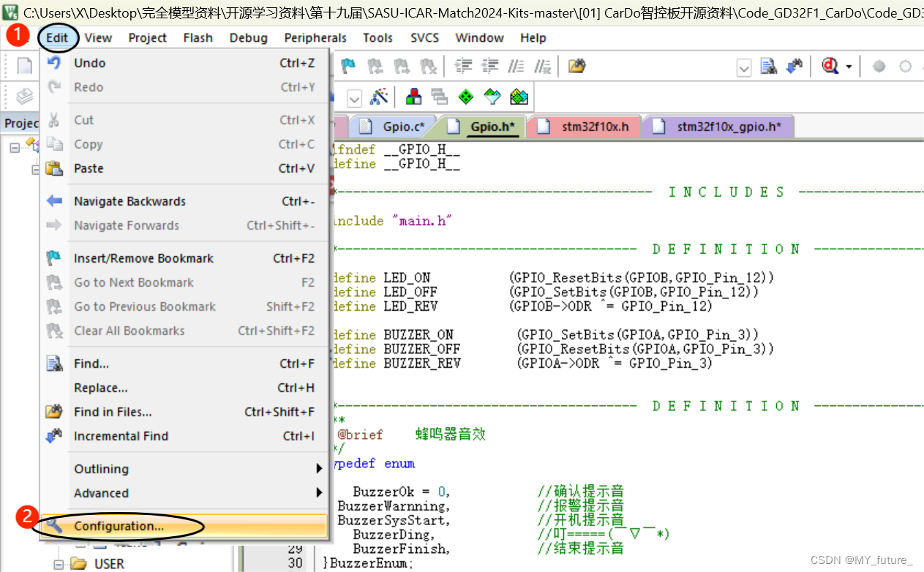Open the View menu
The width and height of the screenshot is (924, 572).
pyautogui.click(x=98, y=38)
